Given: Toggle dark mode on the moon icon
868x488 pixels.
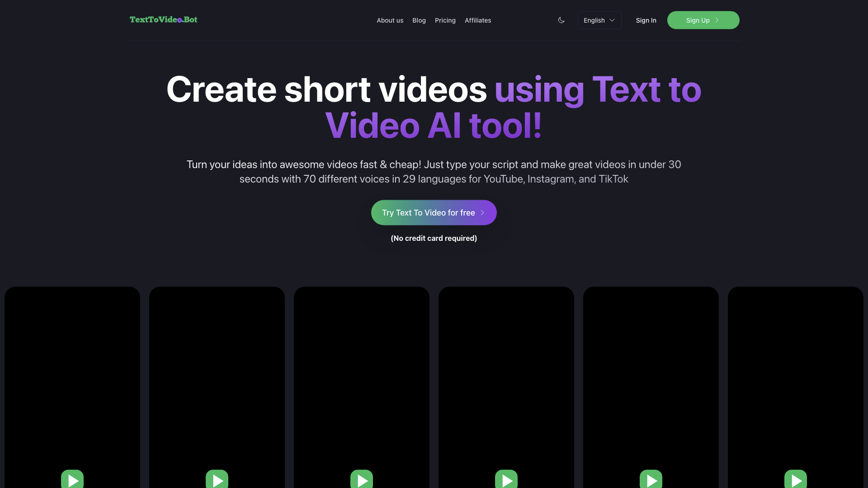Looking at the screenshot, I should point(561,20).
